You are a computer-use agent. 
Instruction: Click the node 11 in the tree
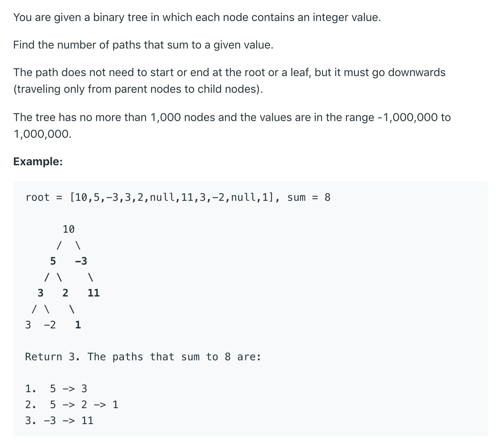[93, 293]
